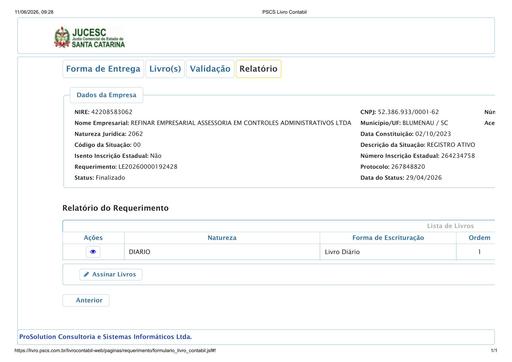Click CNPJ value 52.386.933/0001-62
The height and width of the screenshot is (362, 512).
click(408, 112)
